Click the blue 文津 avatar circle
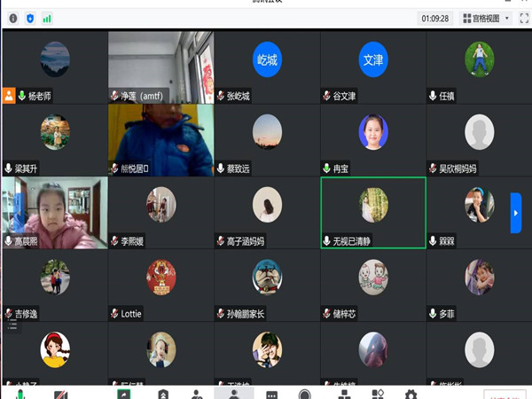Viewport: 532px width, 399px height. tap(373, 59)
